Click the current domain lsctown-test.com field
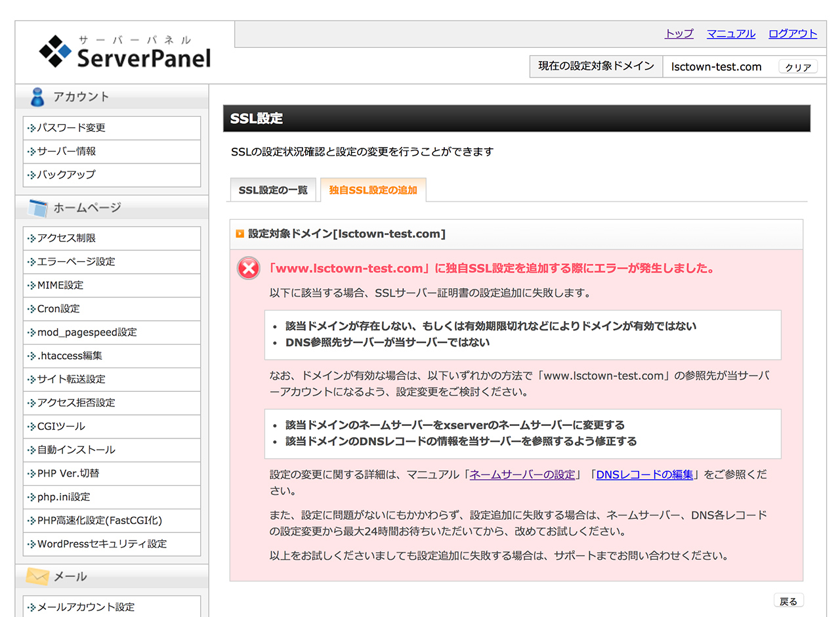Screen dimensions: 840x617 click(716, 66)
